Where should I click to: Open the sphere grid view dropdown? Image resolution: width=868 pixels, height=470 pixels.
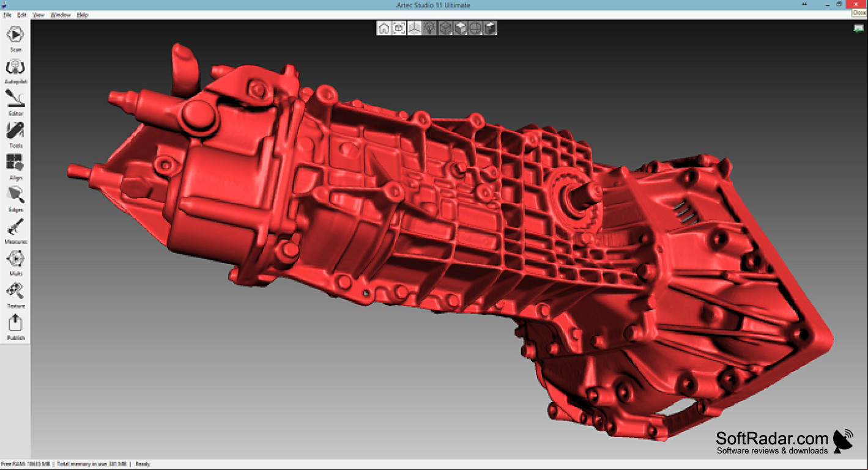tap(475, 28)
